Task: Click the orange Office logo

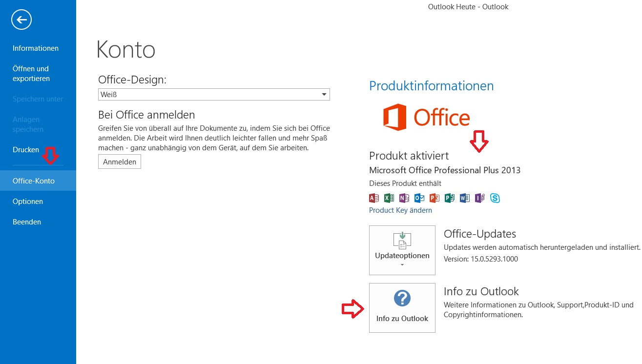Action: tap(426, 117)
